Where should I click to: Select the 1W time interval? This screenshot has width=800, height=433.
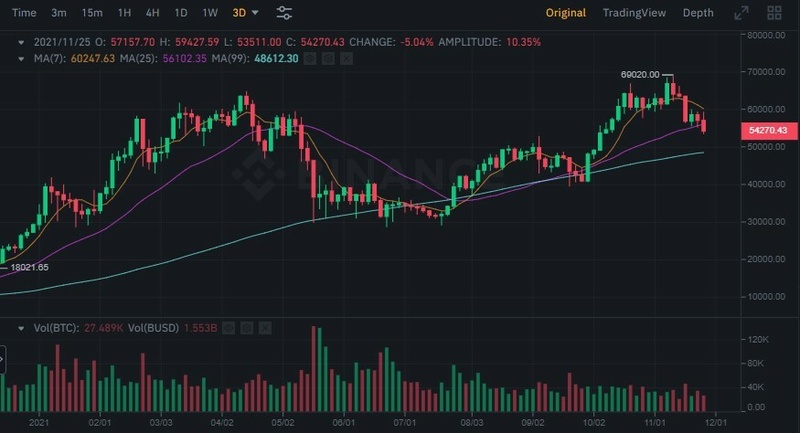click(x=210, y=13)
